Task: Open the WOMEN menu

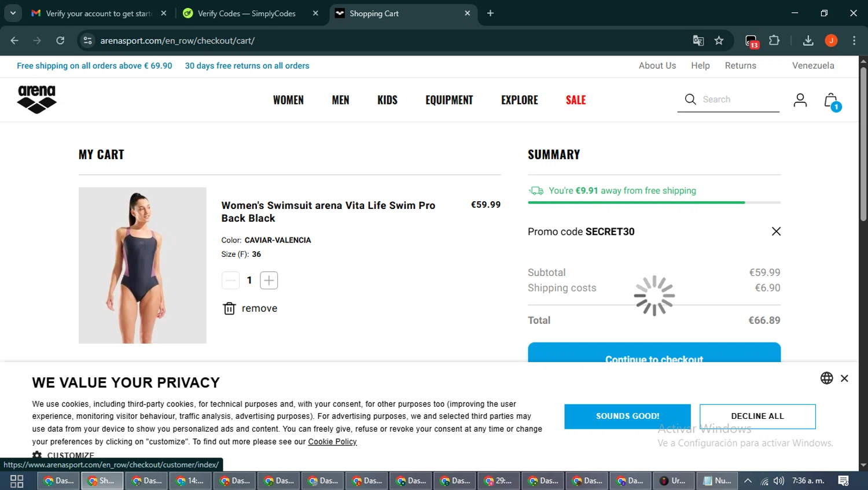Action: (288, 100)
